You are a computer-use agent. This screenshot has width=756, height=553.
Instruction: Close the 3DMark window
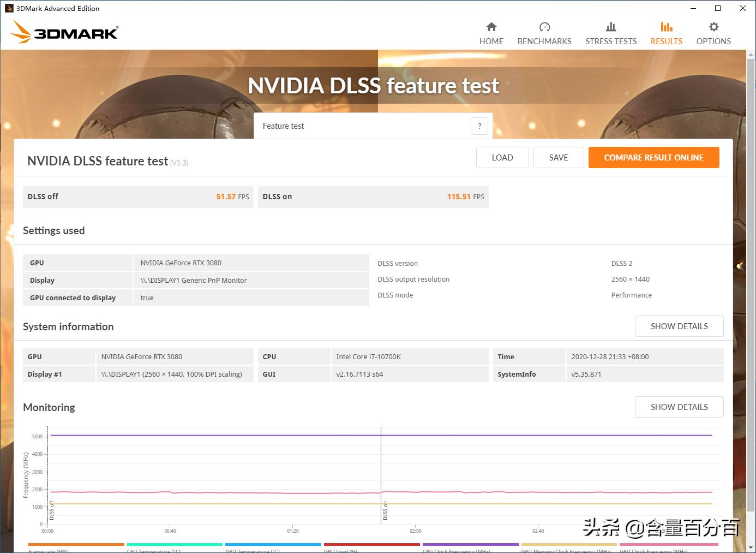click(743, 8)
